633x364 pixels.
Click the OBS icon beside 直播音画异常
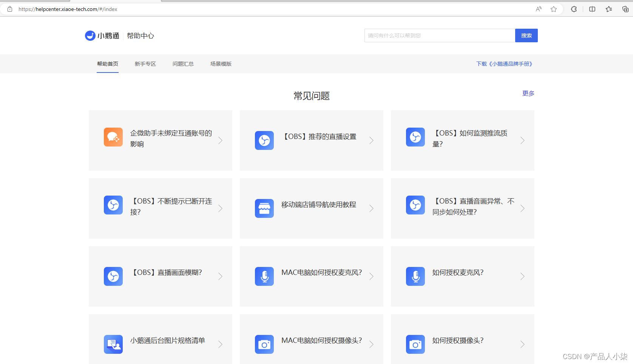tap(415, 205)
